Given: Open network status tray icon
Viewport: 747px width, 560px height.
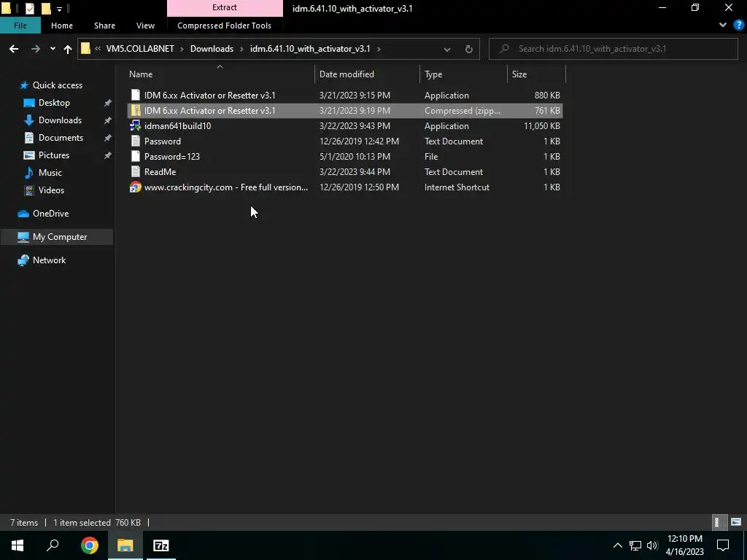Looking at the screenshot, I should click(635, 545).
